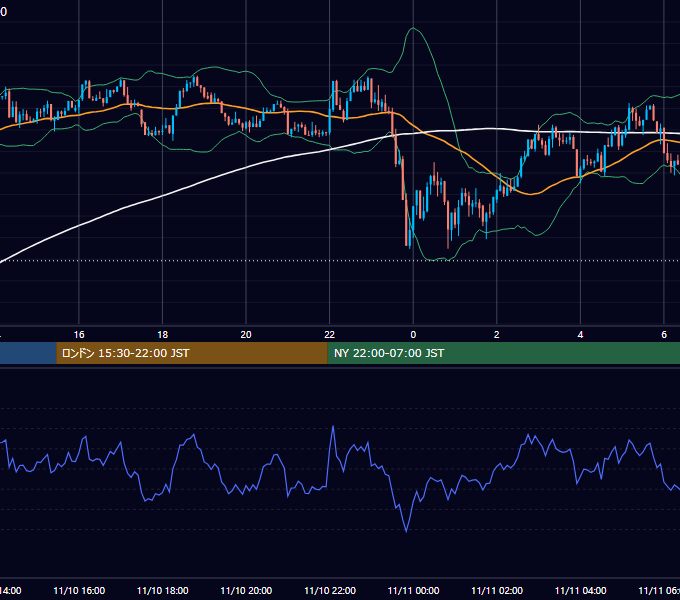Image resolution: width=680 pixels, height=600 pixels.
Task: Click the upper time axis label 6
Action: [664, 335]
